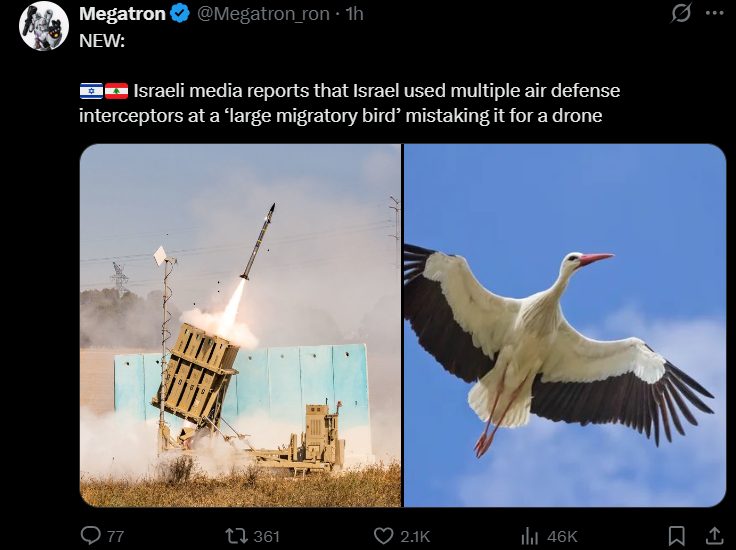The height and width of the screenshot is (550, 736).
Task: Open the 1h timestamp link
Action: pos(354,14)
